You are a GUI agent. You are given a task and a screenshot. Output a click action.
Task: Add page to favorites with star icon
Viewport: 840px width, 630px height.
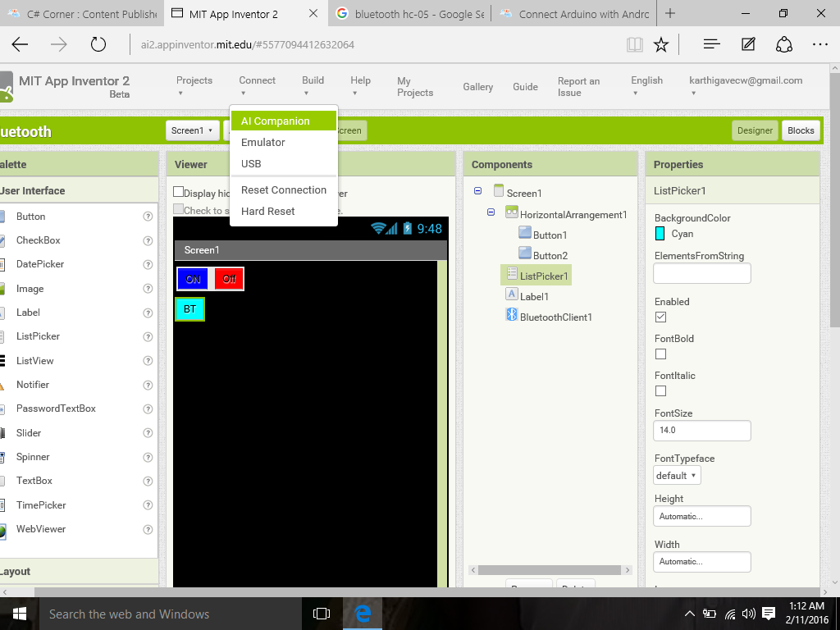pos(661,44)
